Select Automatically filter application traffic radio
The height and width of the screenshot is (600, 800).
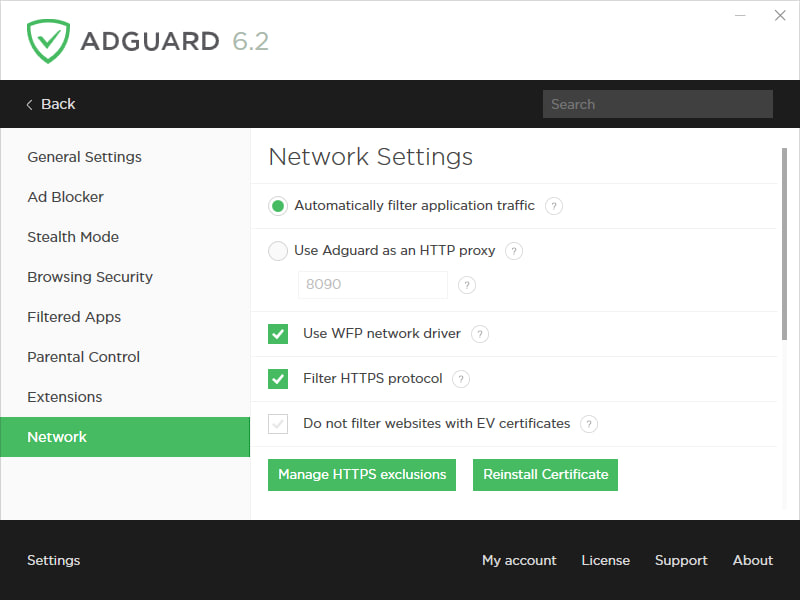pyautogui.click(x=278, y=206)
